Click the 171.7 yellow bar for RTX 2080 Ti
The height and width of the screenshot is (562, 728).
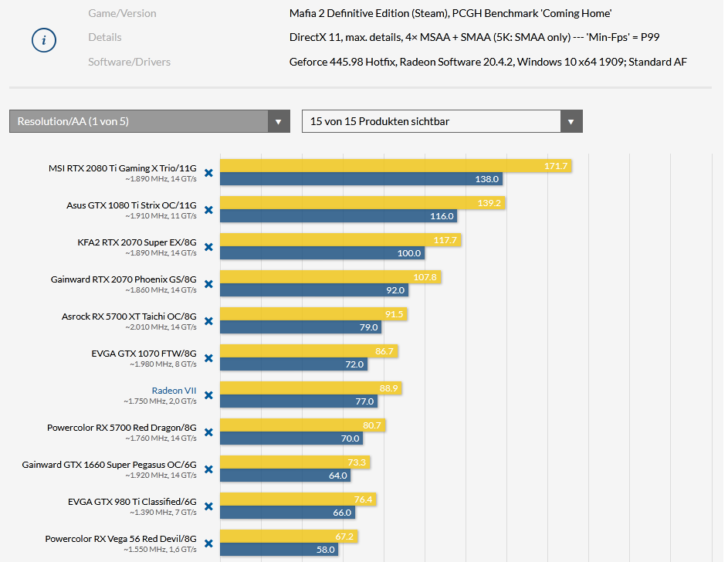pos(395,166)
